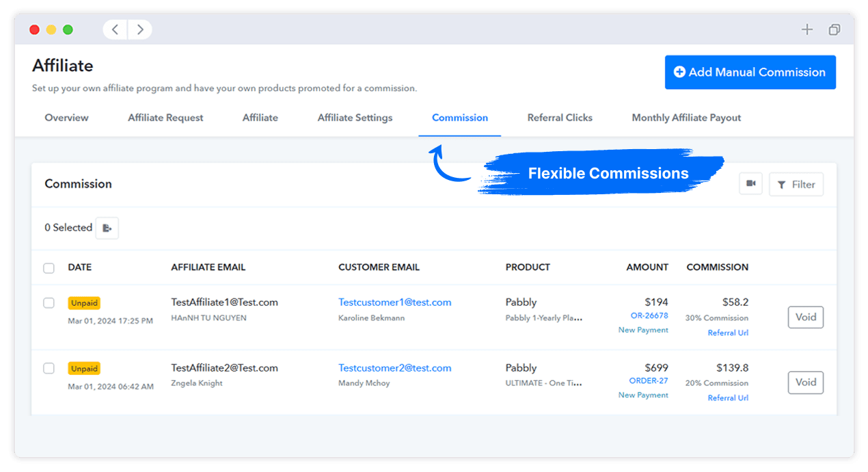Open the video tutorial icon in Commission panel
The height and width of the screenshot is (472, 868).
click(x=750, y=184)
